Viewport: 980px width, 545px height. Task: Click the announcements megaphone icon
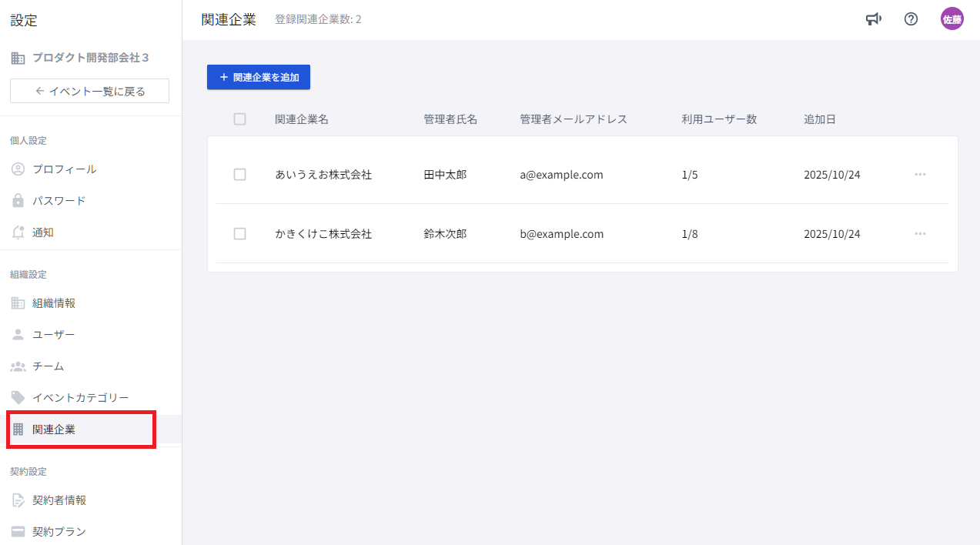(873, 19)
